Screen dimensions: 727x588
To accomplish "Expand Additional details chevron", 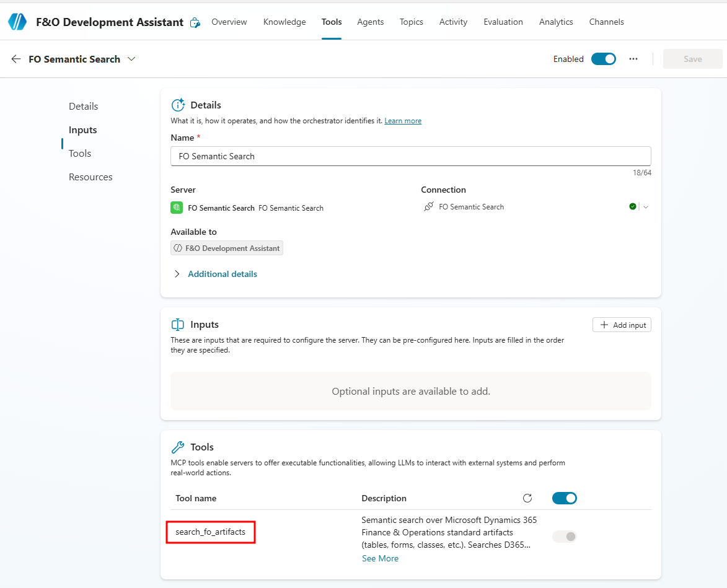I will [x=177, y=274].
